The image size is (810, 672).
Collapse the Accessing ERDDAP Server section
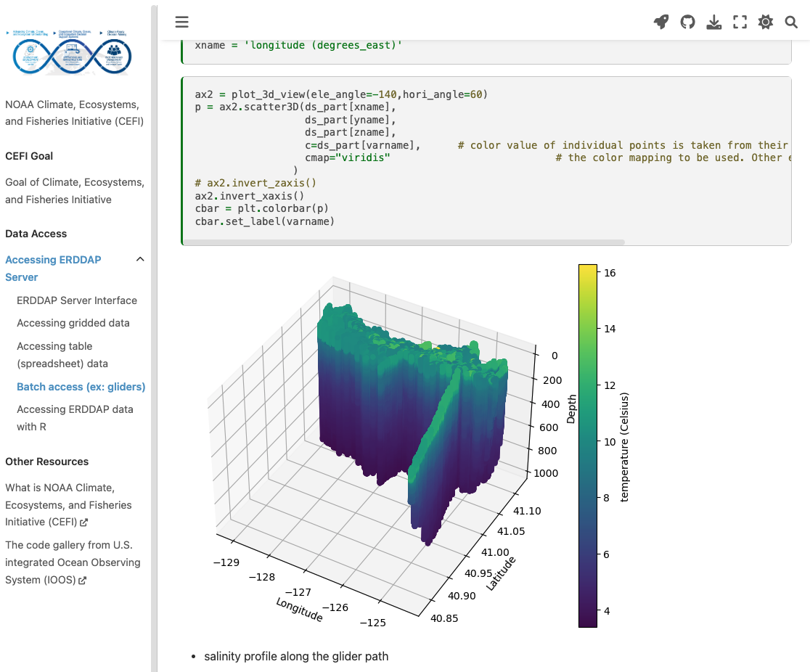[x=140, y=259]
